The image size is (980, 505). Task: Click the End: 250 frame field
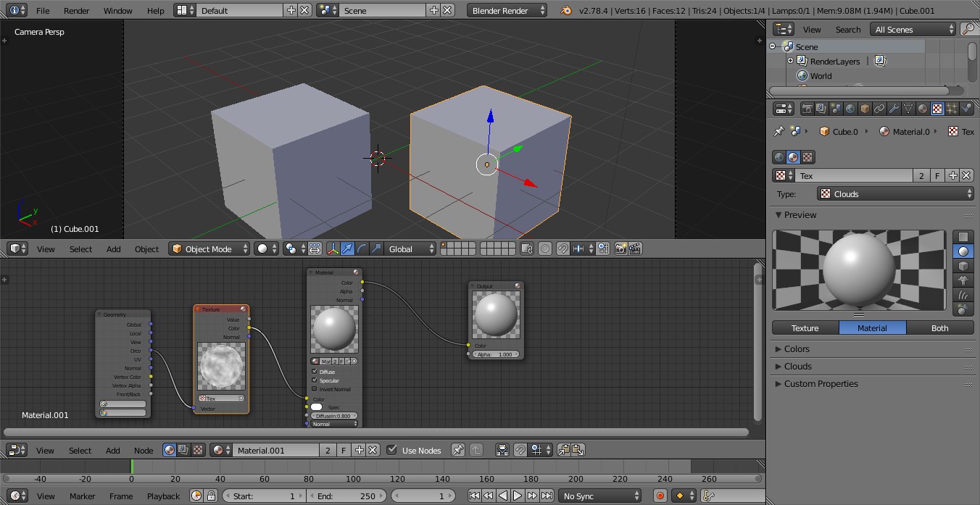pyautogui.click(x=347, y=496)
